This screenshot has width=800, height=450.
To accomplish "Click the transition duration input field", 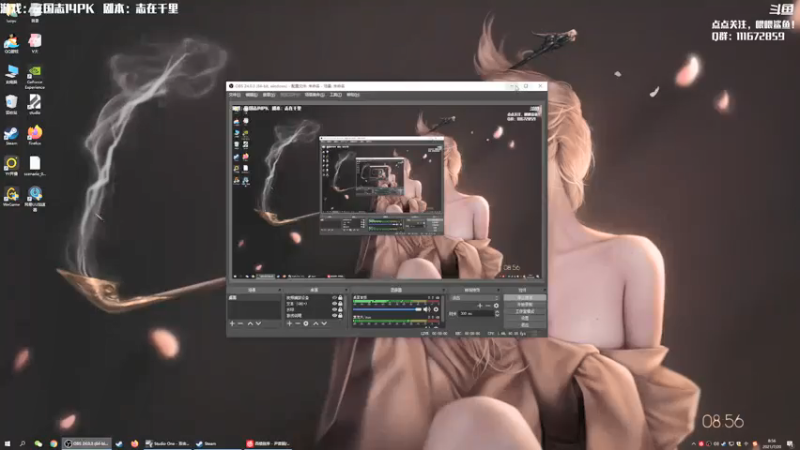I will [476, 314].
